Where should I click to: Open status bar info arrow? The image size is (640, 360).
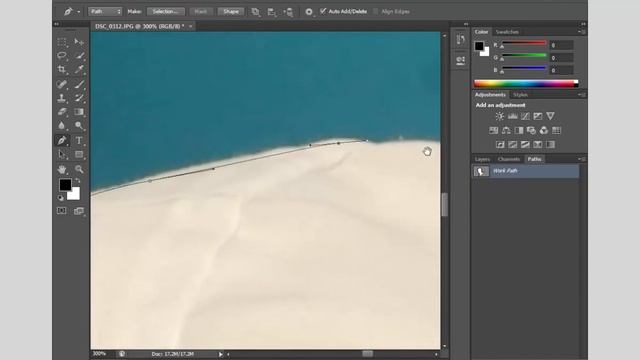pos(220,354)
